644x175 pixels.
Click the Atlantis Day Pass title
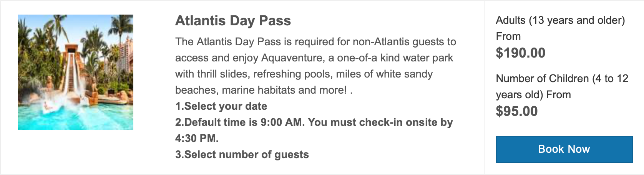[233, 21]
